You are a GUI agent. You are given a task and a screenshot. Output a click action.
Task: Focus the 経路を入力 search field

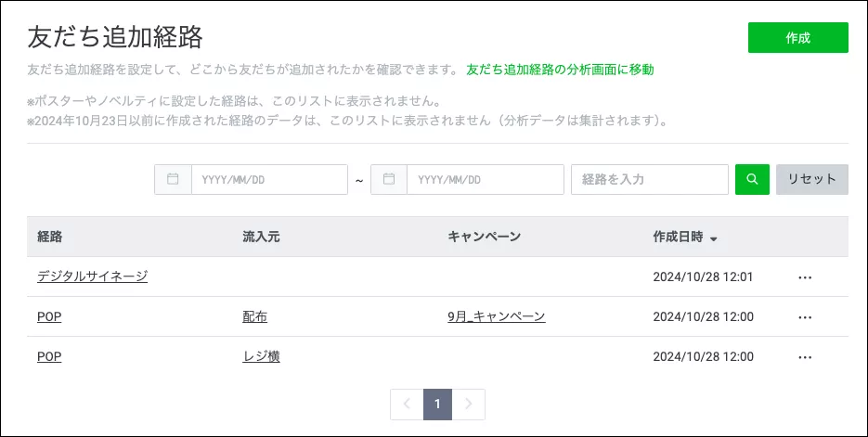pos(649,180)
